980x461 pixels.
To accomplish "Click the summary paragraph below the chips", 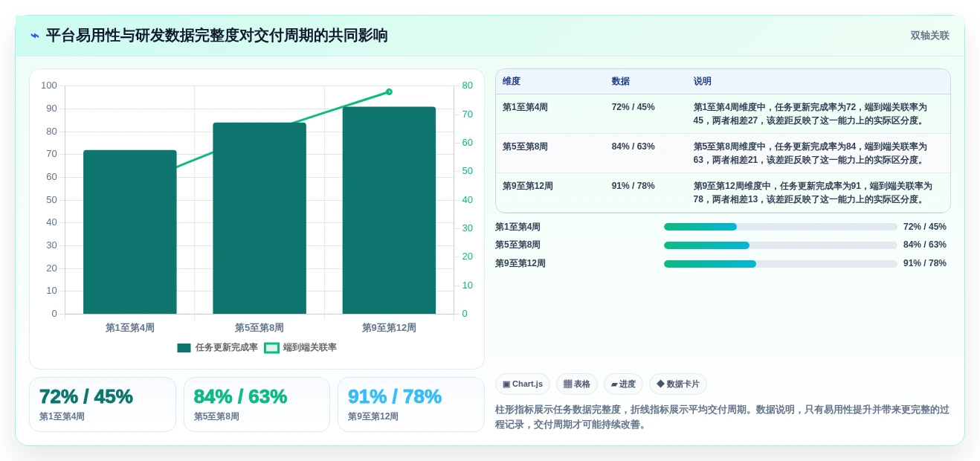I will [722, 417].
